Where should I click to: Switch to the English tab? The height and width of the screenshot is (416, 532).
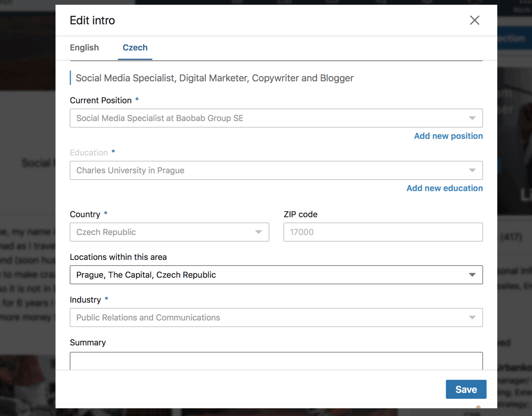coord(84,47)
